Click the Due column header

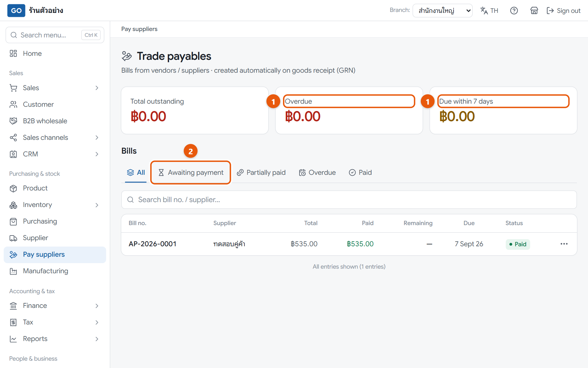(x=469, y=223)
